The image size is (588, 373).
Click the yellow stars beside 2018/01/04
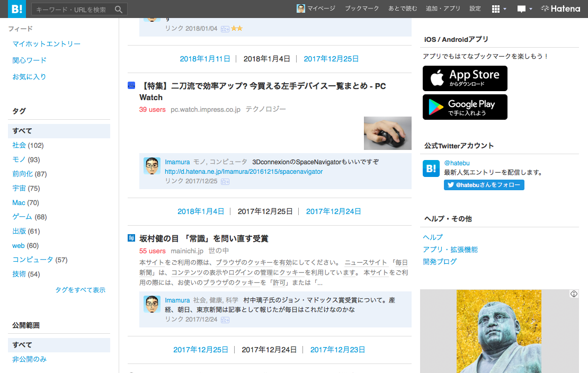coord(237,28)
